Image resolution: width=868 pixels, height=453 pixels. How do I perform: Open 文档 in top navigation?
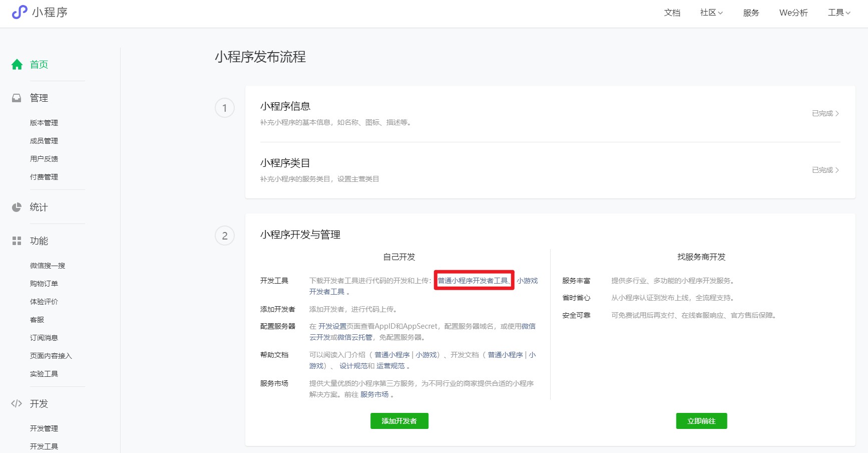[x=672, y=13]
